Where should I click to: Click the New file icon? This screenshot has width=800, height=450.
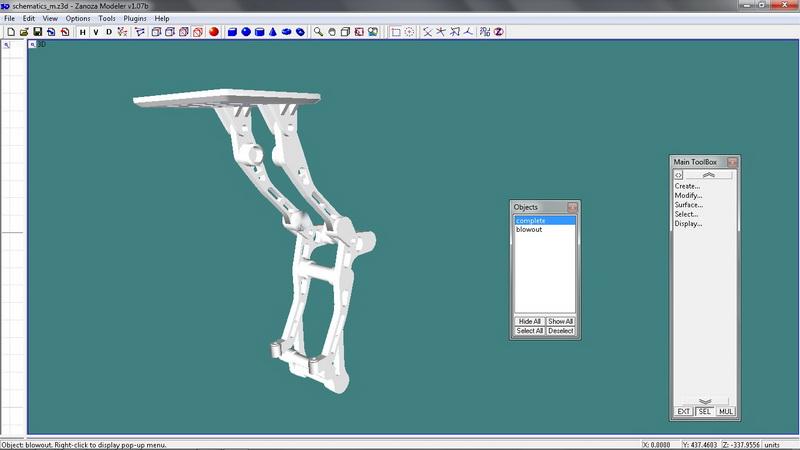(x=10, y=32)
